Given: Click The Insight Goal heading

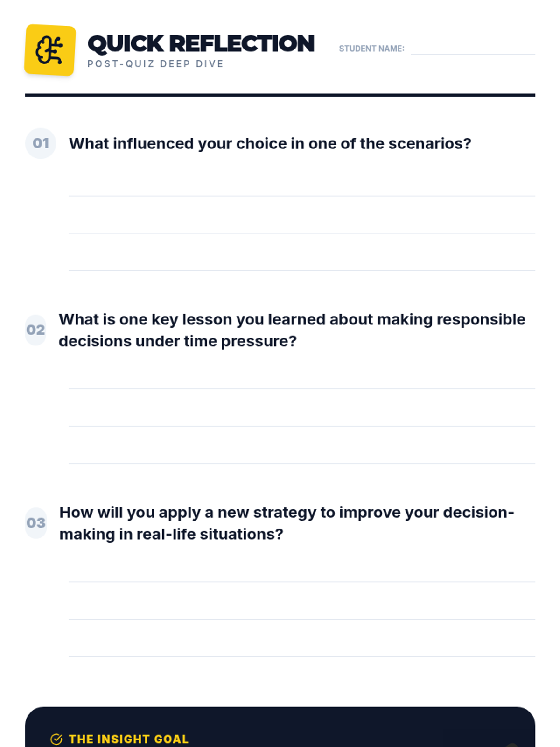Looking at the screenshot, I should click(128, 739).
